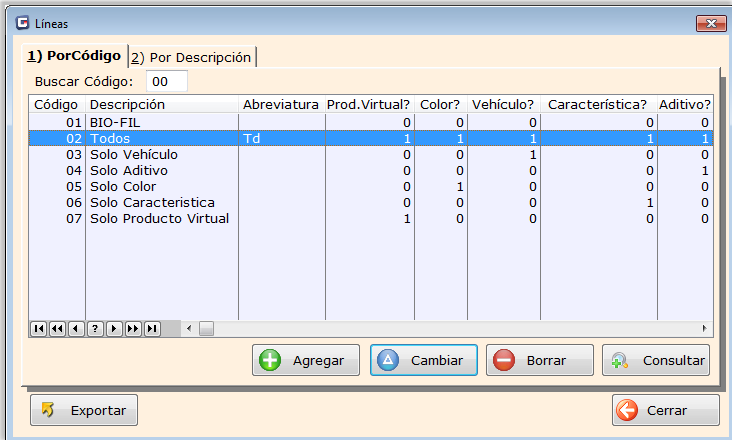Click the page-forward double arrow button
The width and height of the screenshot is (732, 440).
[x=133, y=328]
